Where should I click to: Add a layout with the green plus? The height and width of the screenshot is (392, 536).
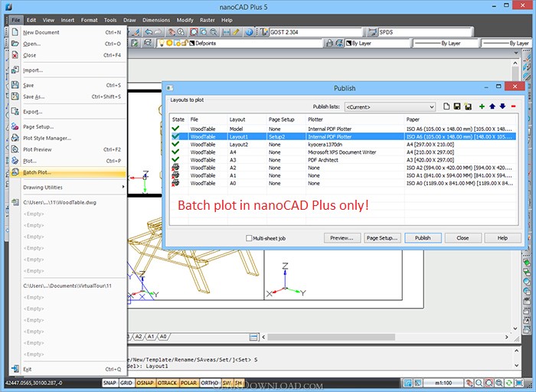pyautogui.click(x=482, y=106)
